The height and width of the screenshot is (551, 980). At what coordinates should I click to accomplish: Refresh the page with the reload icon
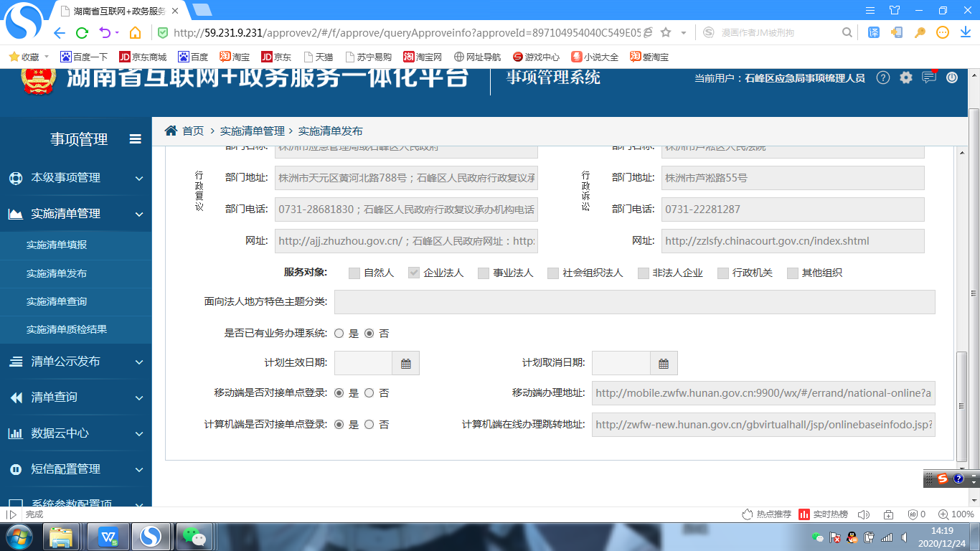[82, 32]
